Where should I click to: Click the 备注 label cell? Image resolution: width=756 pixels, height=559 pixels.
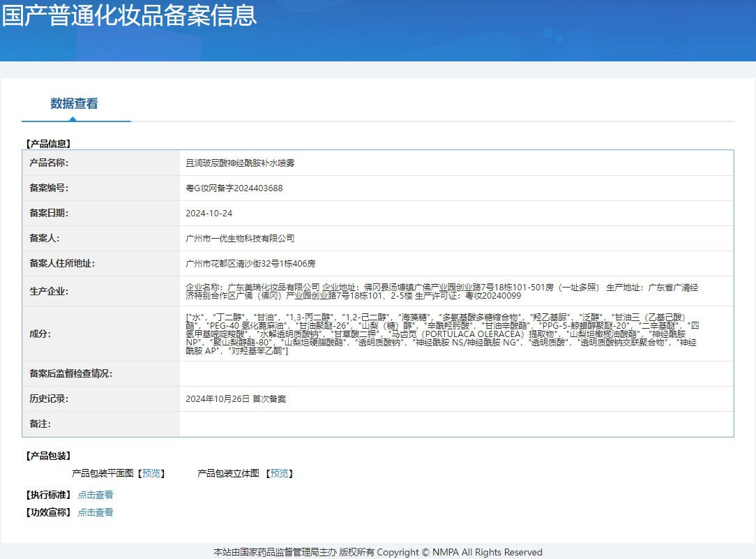(100, 424)
